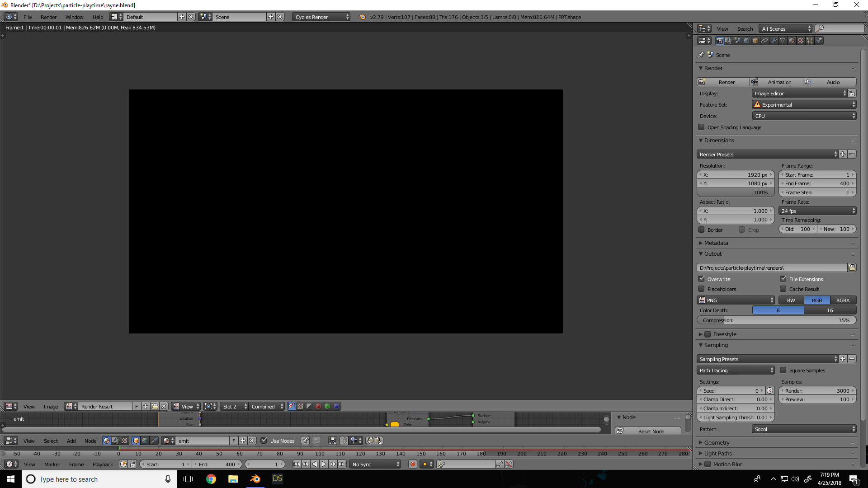
Task: Open the World properties tab
Action: [x=746, y=41]
